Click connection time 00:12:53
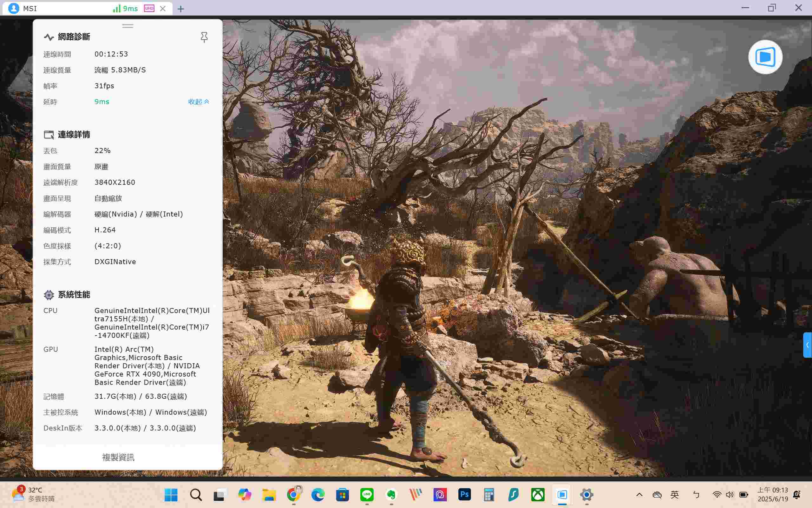This screenshot has height=508, width=812. pyautogui.click(x=111, y=54)
